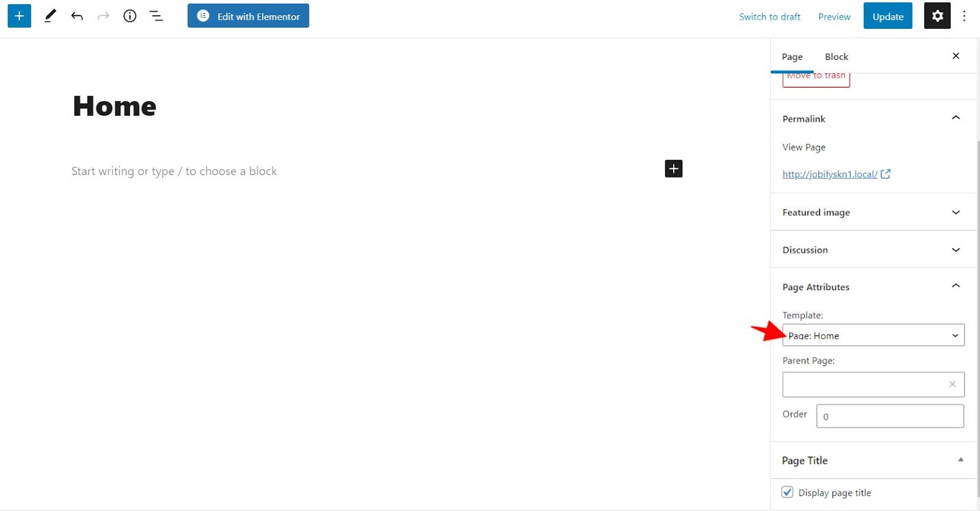Viewport: 980px width, 511px height.
Task: Expand the Featured image panel
Action: coord(873,212)
